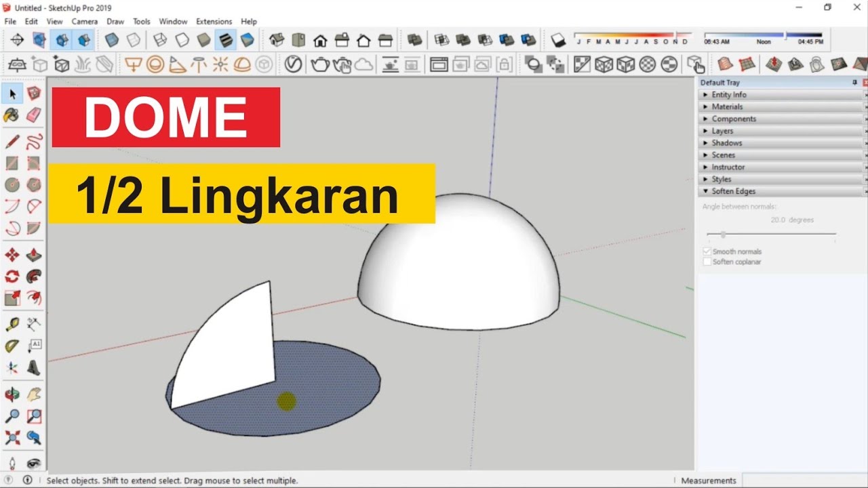Toggle Soften coplanar checkbox
The height and width of the screenshot is (488, 868).
tap(707, 262)
